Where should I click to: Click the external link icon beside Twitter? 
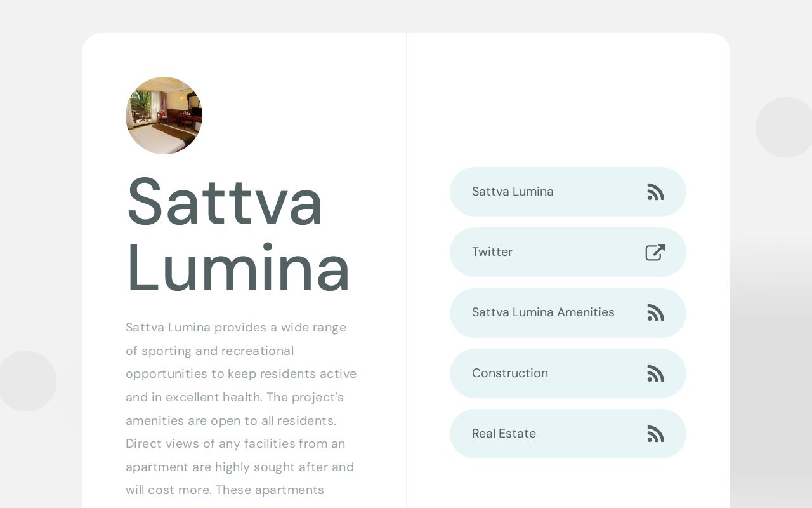(x=655, y=252)
